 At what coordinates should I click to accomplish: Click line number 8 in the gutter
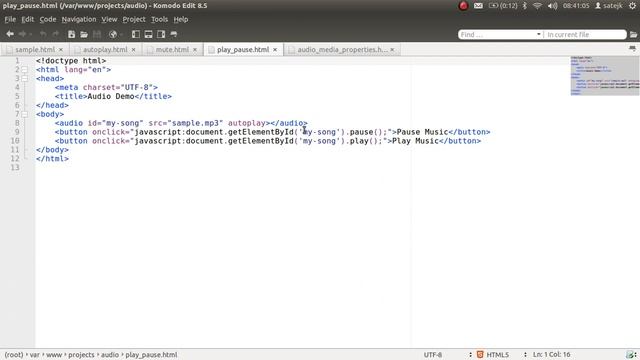17,123
